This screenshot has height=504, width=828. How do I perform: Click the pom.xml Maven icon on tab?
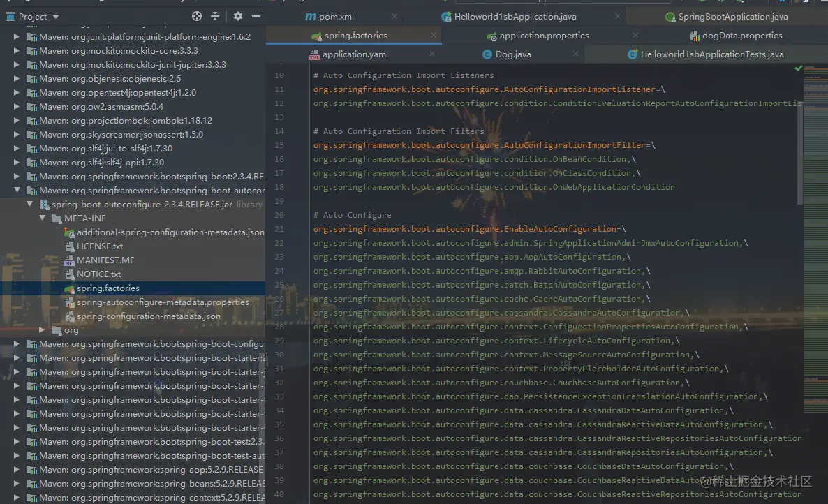(x=311, y=17)
